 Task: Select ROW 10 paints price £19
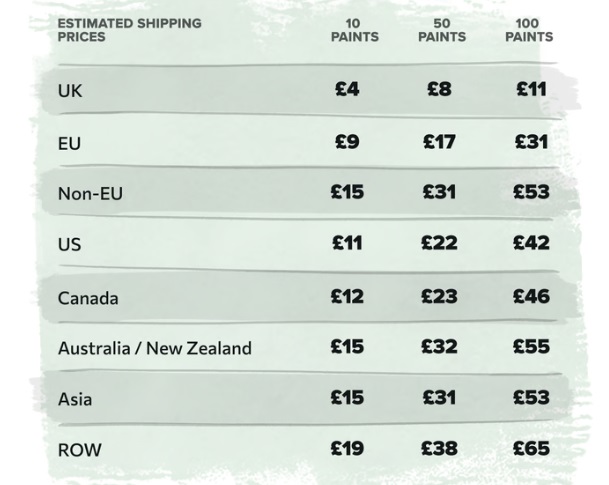tap(347, 448)
